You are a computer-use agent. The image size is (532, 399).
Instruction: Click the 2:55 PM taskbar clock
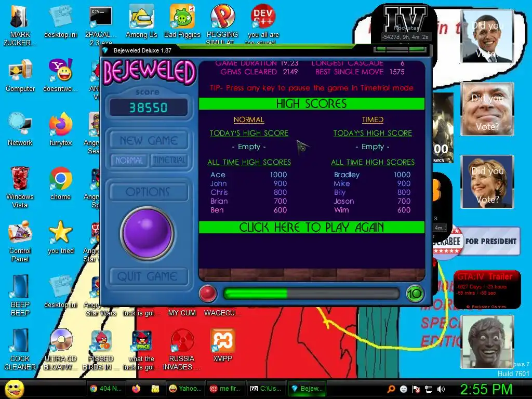[x=486, y=389]
